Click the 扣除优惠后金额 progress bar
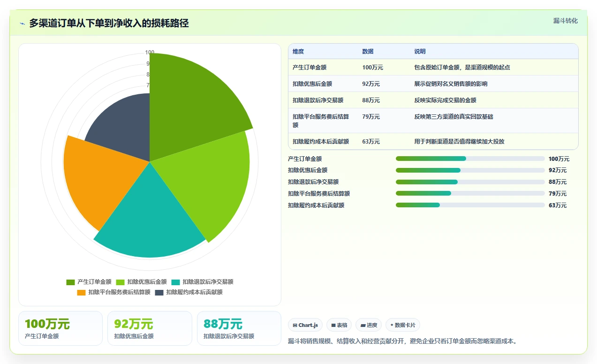 click(x=470, y=170)
